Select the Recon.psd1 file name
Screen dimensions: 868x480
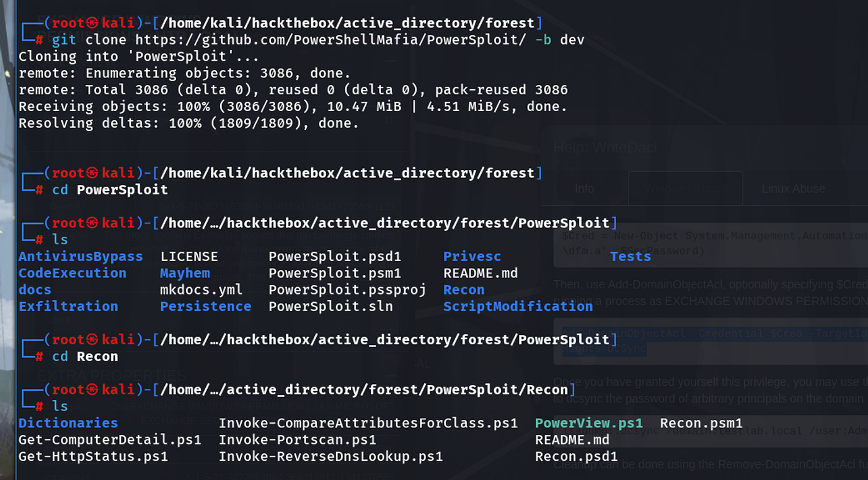click(577, 456)
